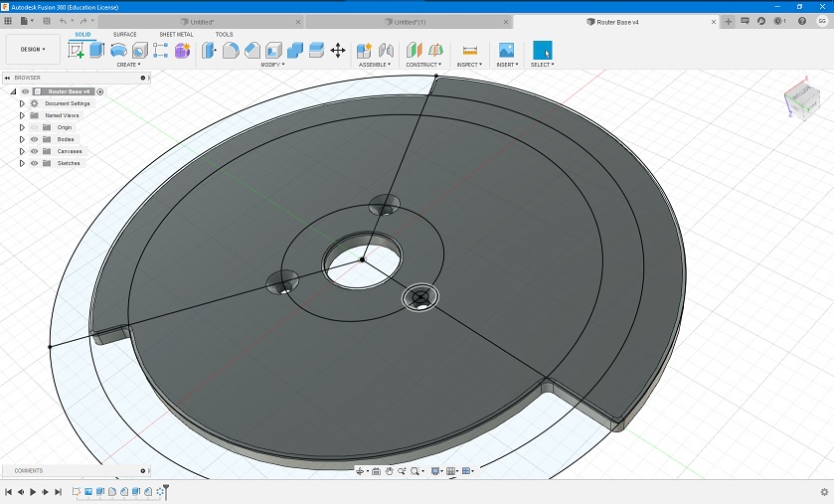Click the Select tool icon
The height and width of the screenshot is (504, 834).
(x=543, y=50)
